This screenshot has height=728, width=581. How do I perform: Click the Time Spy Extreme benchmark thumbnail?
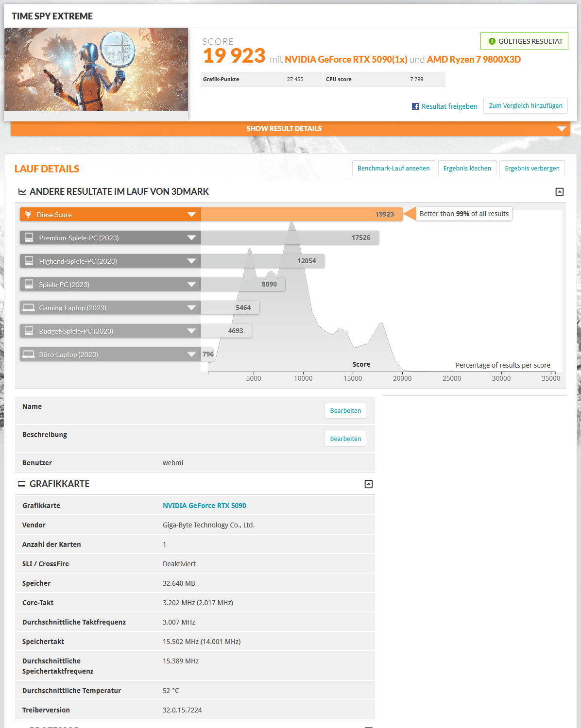(x=96, y=69)
